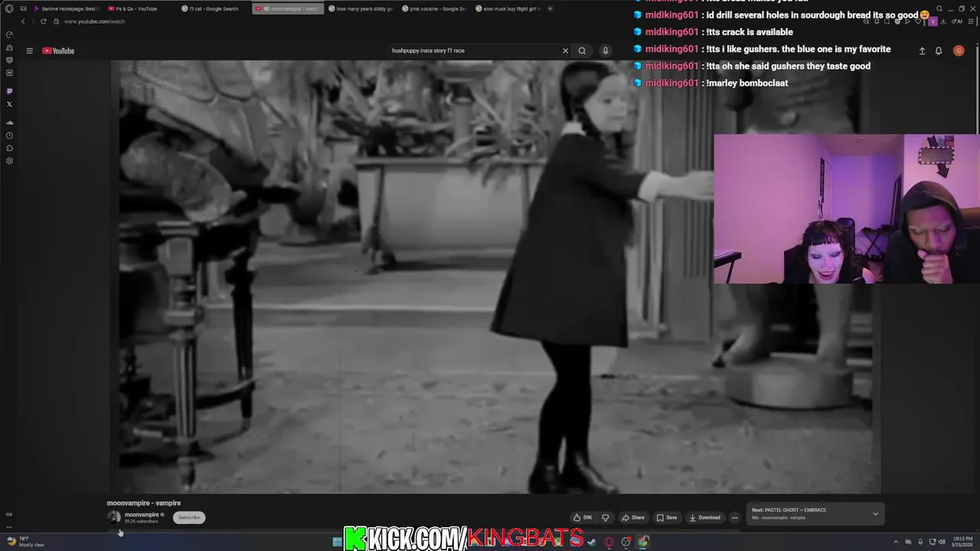Open workspaces icon beside Opera logo

click(24, 8)
